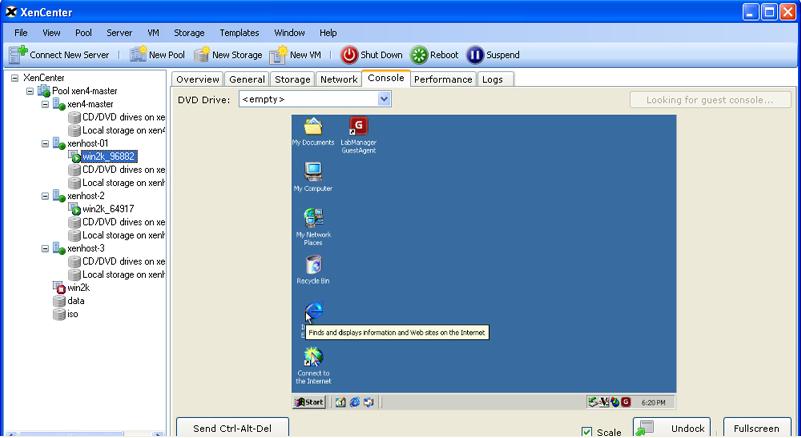Collapse the xenhost-3 server node
The width and height of the screenshot is (801, 438).
(x=45, y=248)
